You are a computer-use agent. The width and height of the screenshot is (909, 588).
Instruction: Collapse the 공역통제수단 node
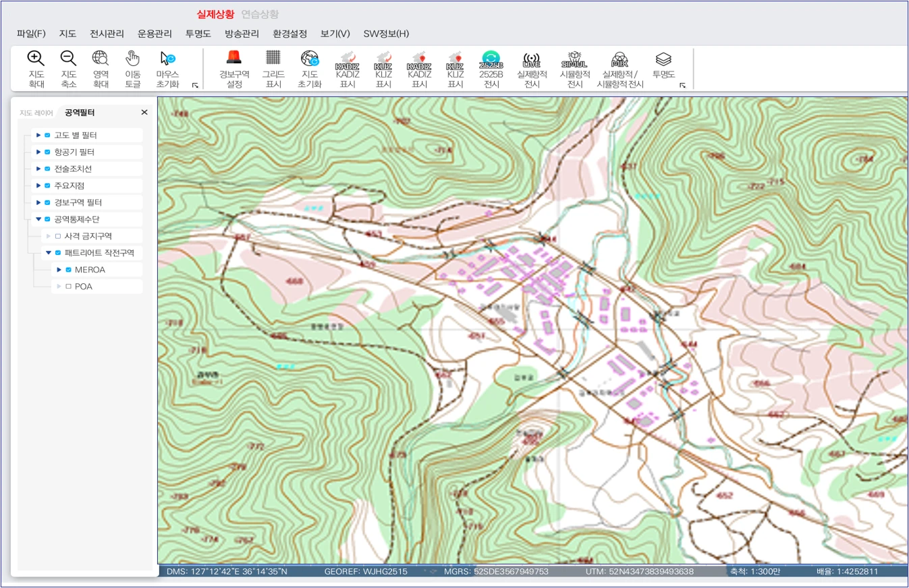pos(38,219)
